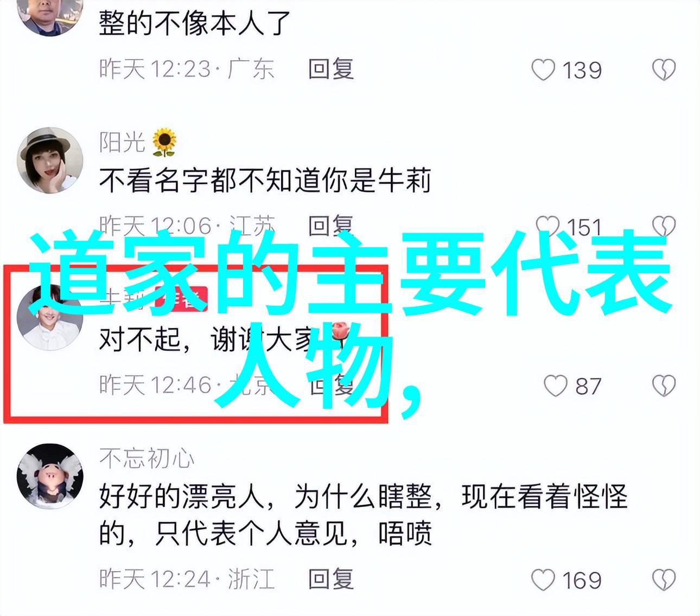700x616 pixels.
Task: Tap broken heart beside 87 likes
Action: 664,386
